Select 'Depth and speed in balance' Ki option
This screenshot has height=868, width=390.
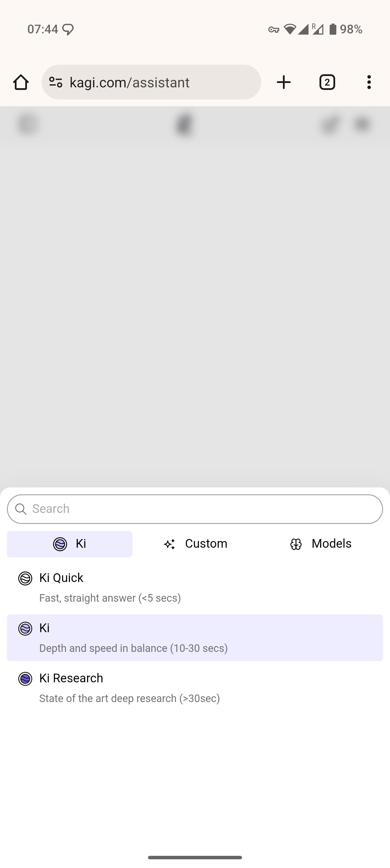[133, 648]
